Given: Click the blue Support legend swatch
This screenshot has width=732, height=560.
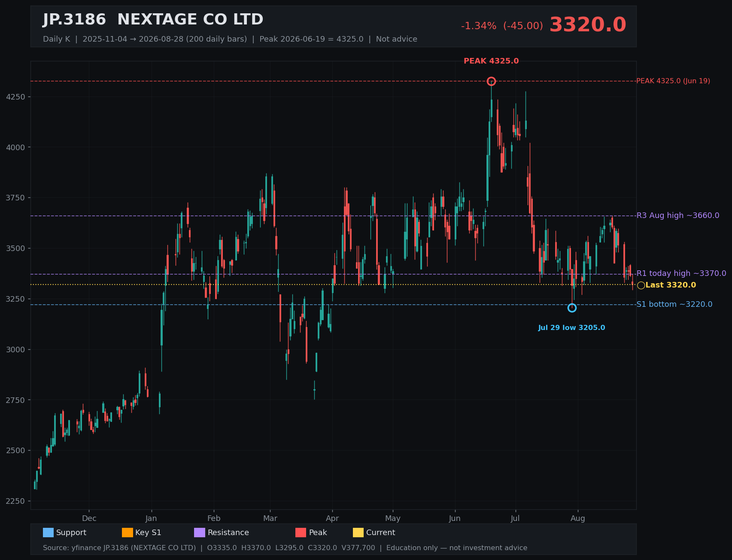Looking at the screenshot, I should pyautogui.click(x=48, y=533).
